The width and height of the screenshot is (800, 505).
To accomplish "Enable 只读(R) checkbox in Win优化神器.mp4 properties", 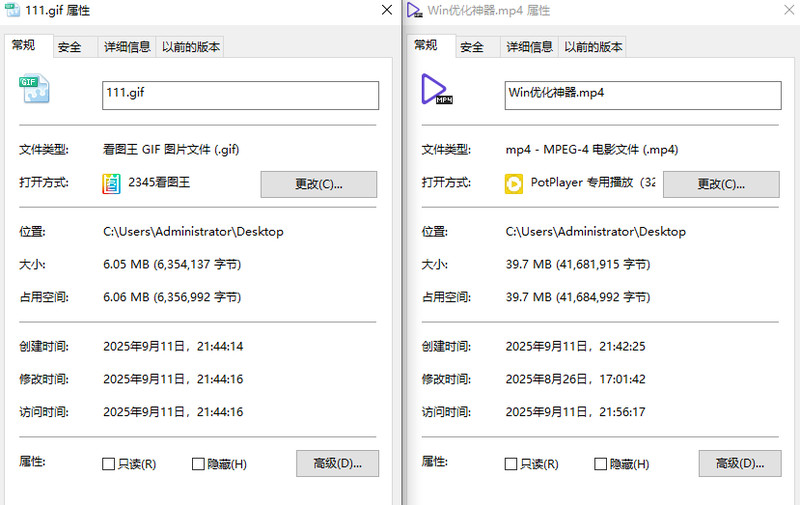I will pyautogui.click(x=511, y=464).
